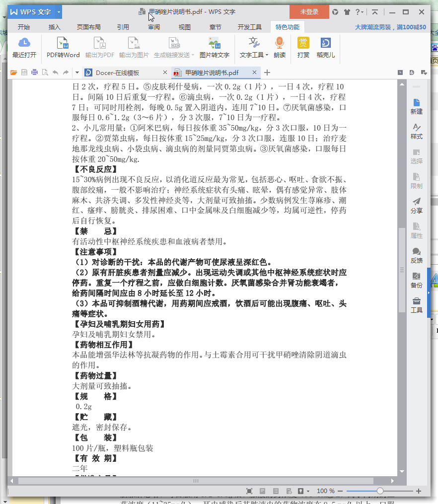Screen dimensions: 438x504
Task: Expand the WPS 文字 application menu arrow
Action: pos(59,12)
